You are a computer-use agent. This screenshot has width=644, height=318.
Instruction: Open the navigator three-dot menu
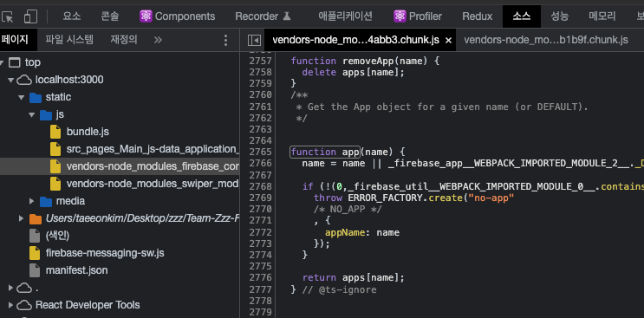tap(225, 40)
